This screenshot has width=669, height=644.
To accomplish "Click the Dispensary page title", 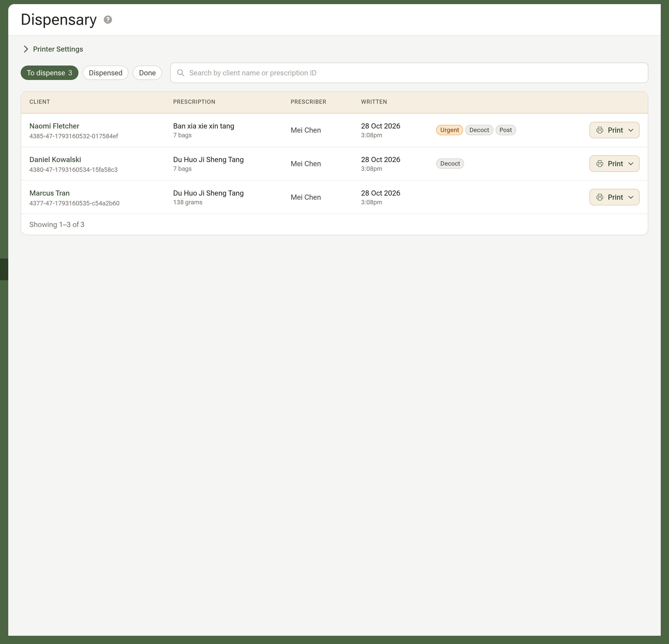I will pyautogui.click(x=59, y=19).
